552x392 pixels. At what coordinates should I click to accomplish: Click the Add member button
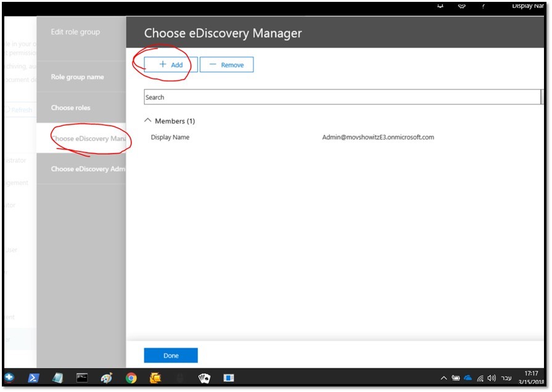171,65
